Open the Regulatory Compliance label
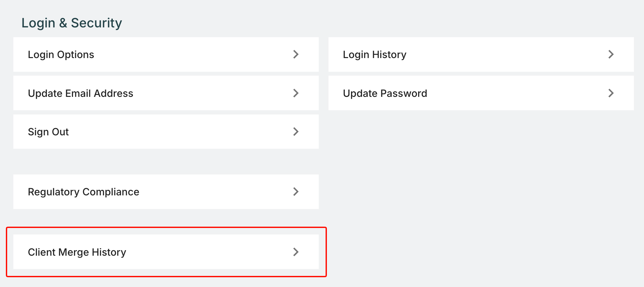 pyautogui.click(x=83, y=192)
